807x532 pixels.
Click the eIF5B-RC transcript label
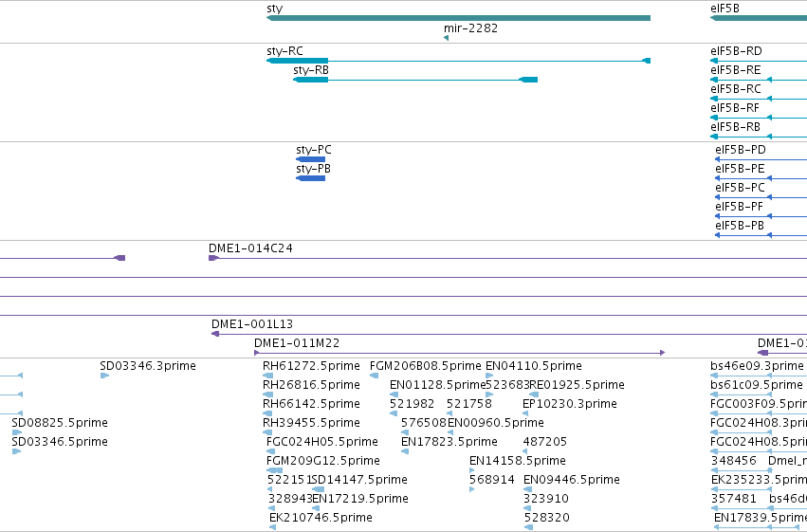click(x=736, y=89)
